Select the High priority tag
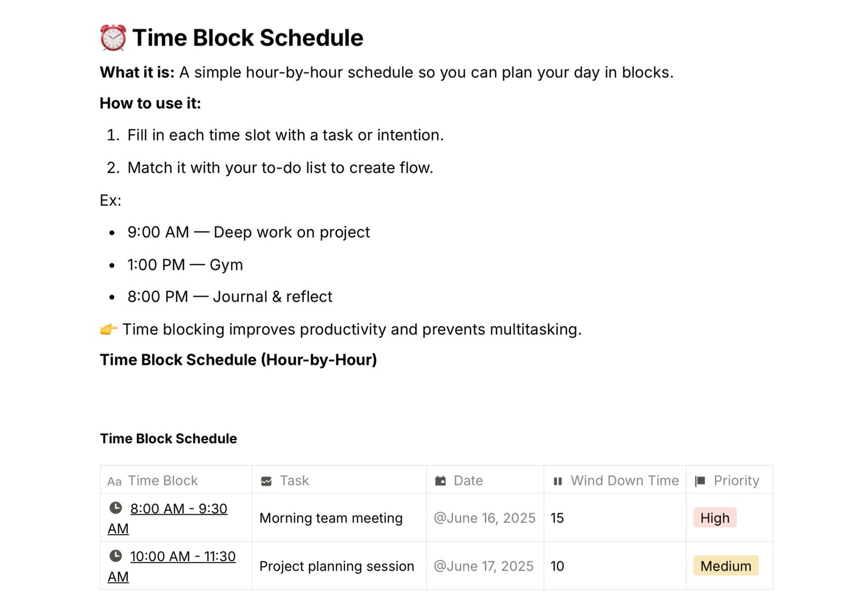Screen dimensions: 868x609 [x=715, y=518]
